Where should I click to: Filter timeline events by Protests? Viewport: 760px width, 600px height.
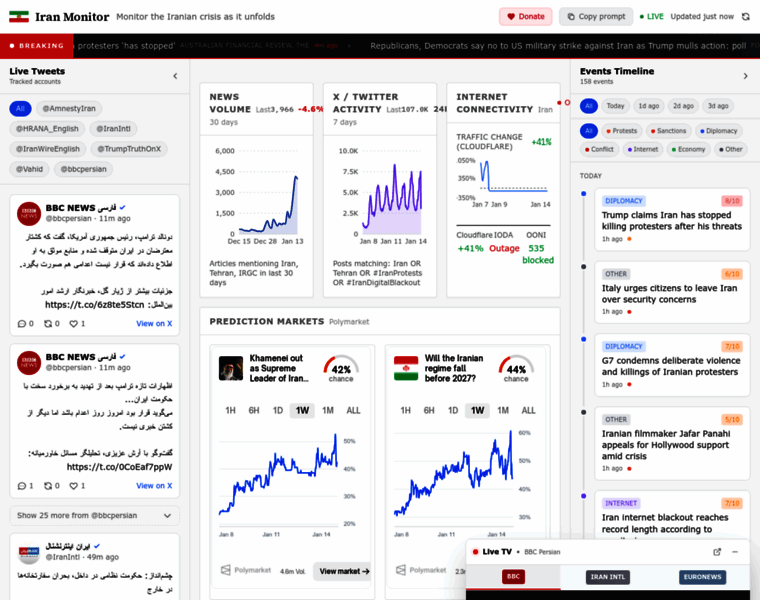click(x=621, y=131)
